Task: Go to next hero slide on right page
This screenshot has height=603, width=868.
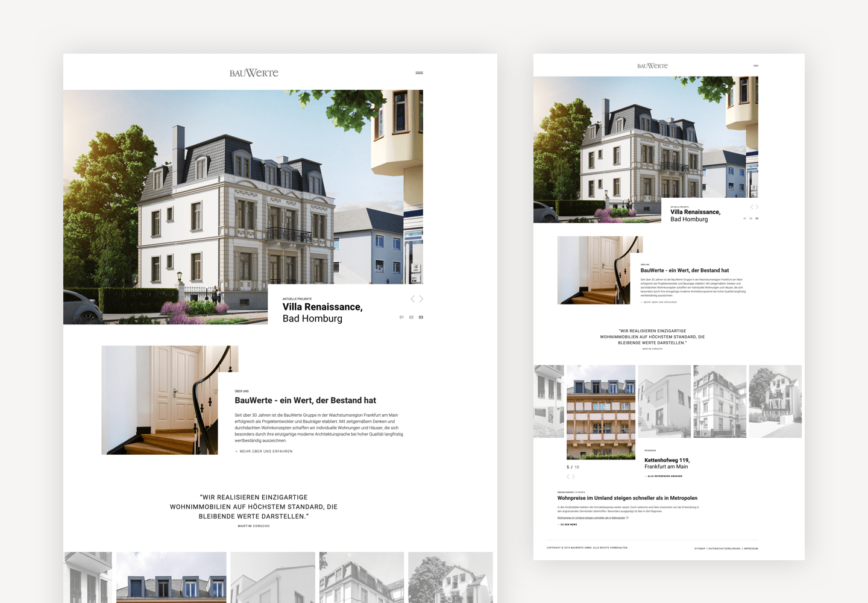Action: [757, 207]
